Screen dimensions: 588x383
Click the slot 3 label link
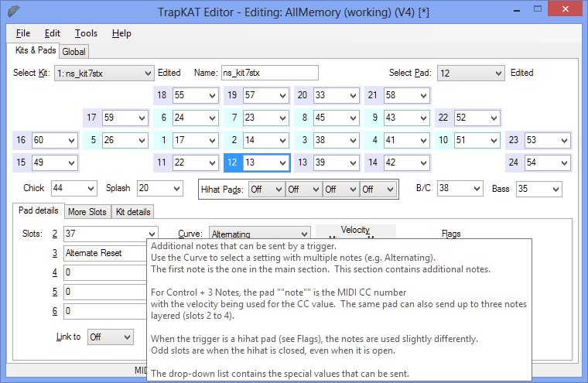point(55,253)
